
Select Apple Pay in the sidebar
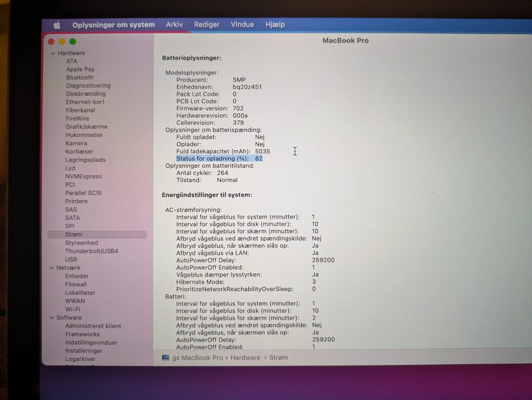[x=80, y=69]
